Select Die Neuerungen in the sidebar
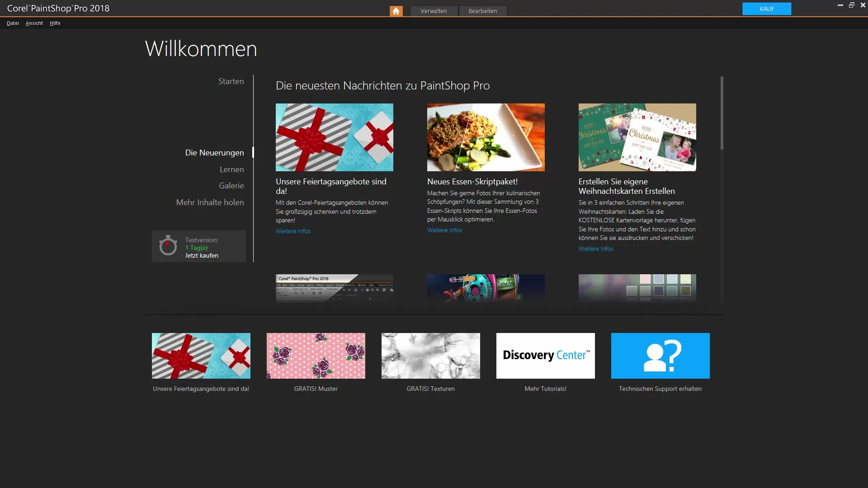This screenshot has height=488, width=868. pos(214,153)
